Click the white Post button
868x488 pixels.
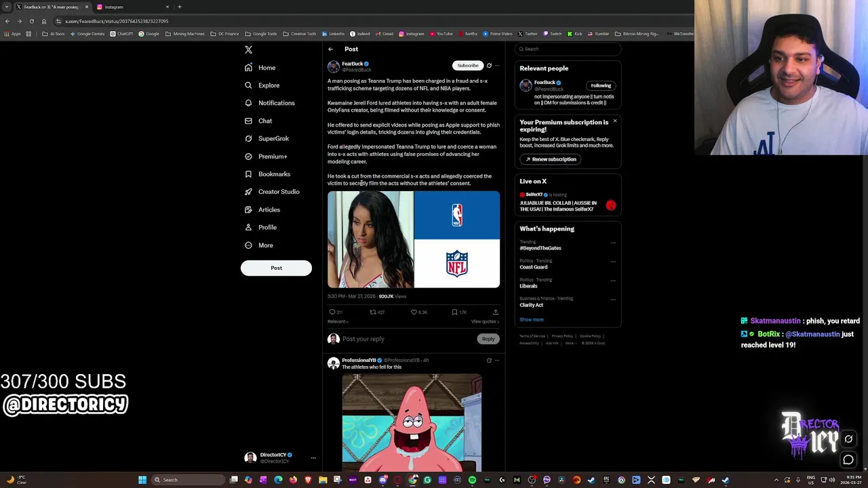click(x=276, y=268)
